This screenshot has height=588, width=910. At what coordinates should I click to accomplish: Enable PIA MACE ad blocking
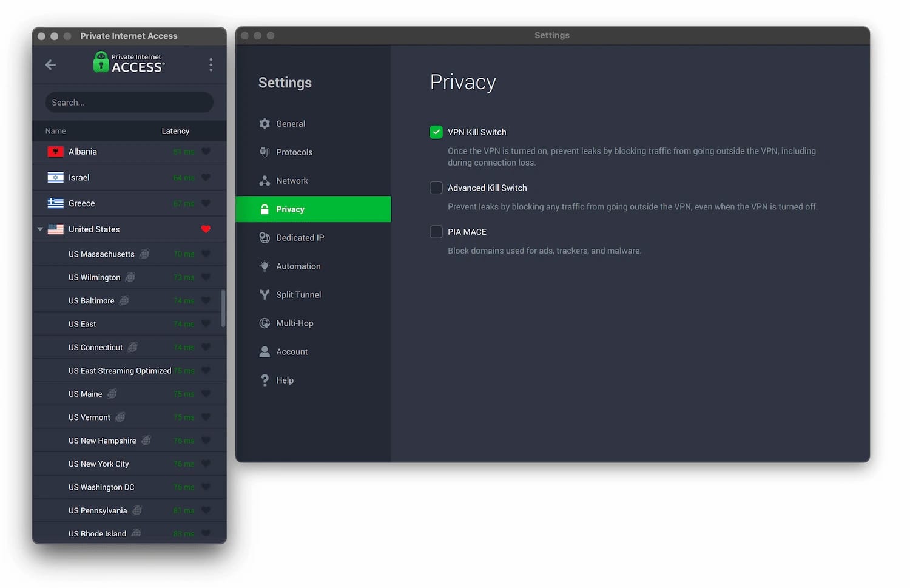pyautogui.click(x=436, y=231)
